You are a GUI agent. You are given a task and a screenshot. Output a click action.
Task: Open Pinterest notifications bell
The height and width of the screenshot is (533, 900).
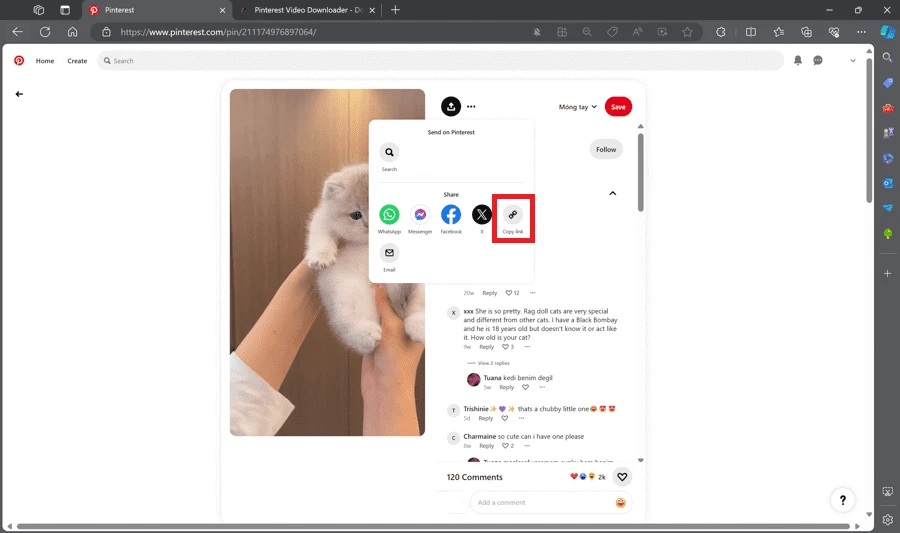[x=798, y=60]
